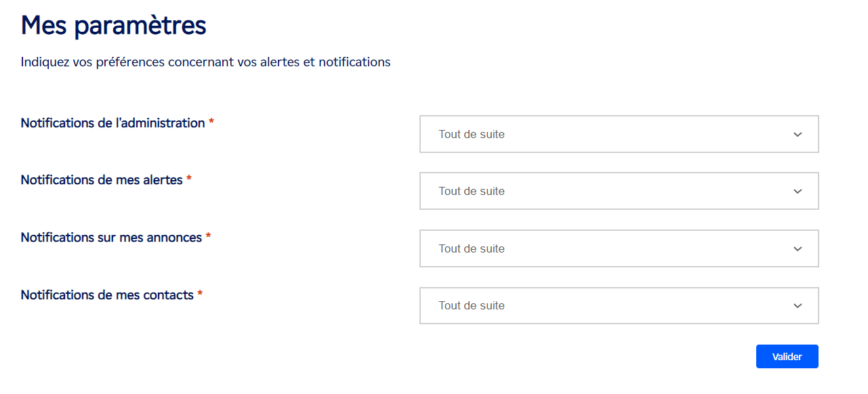Click the label 'Notifications de mes contacts'
The height and width of the screenshot is (394, 868).
(x=108, y=294)
